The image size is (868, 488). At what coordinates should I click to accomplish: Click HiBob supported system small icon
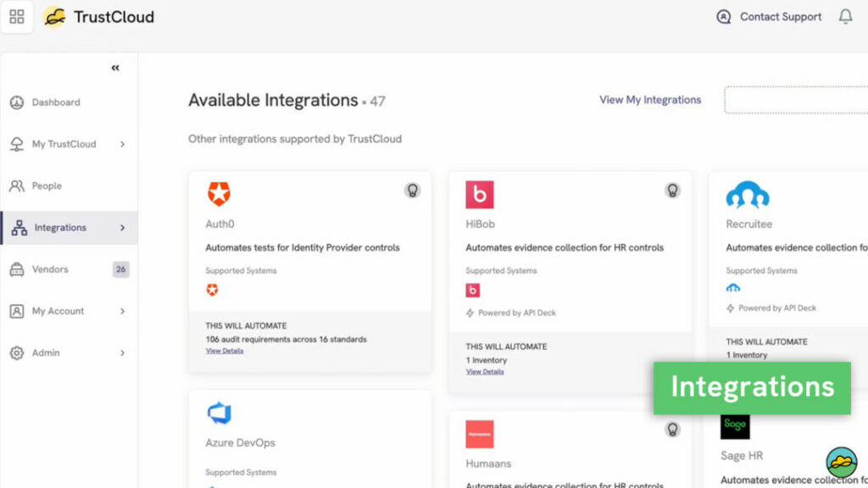pos(473,290)
